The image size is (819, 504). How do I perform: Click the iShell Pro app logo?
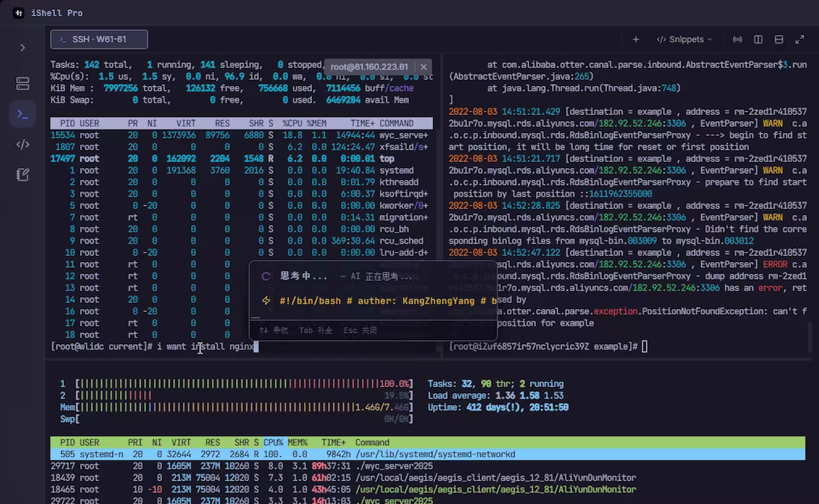[18, 13]
